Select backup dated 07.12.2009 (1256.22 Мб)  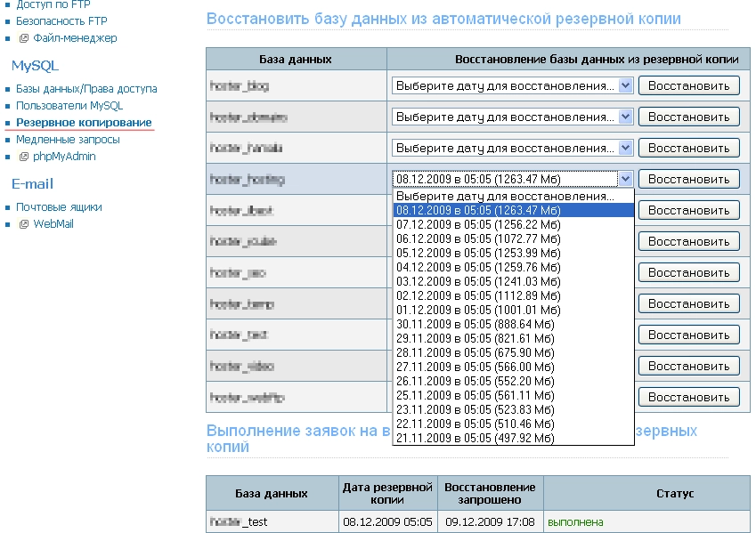click(478, 224)
